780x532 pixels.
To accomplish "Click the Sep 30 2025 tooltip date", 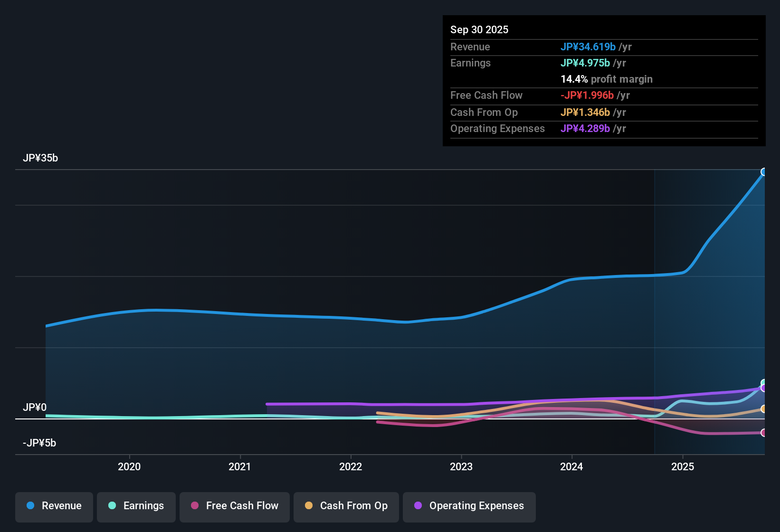I will [479, 29].
